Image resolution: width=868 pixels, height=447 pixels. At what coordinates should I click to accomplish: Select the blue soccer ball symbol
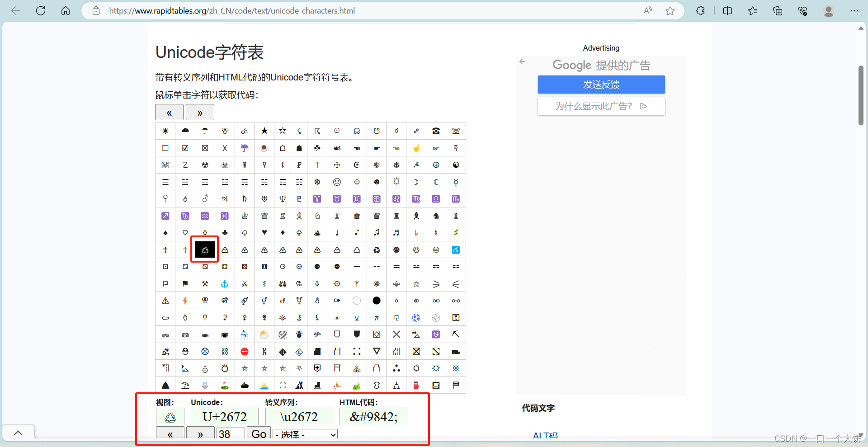click(x=416, y=318)
